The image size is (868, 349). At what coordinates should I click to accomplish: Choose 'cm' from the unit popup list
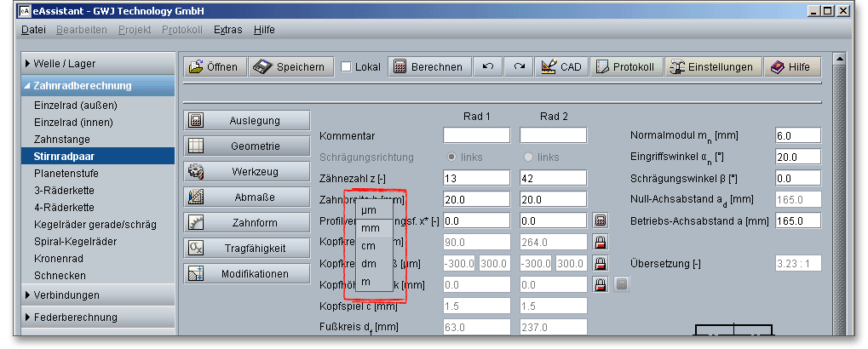point(368,246)
